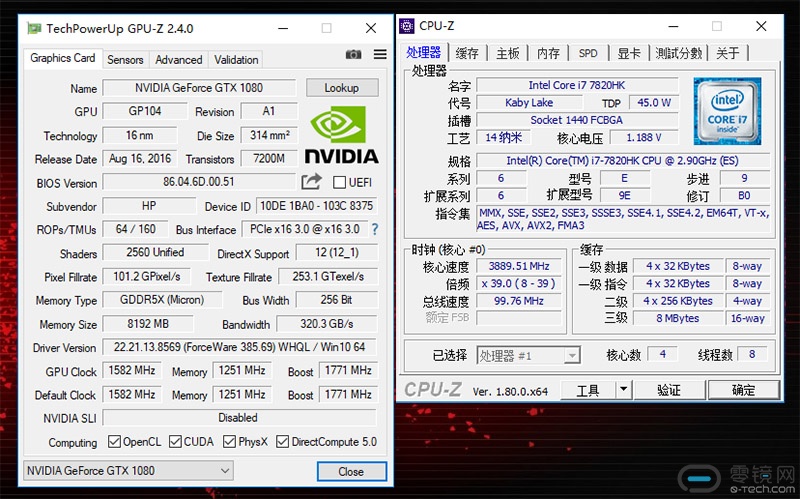Click the NVIDIA SLI Disabled field
Image resolution: width=800 pixels, height=499 pixels.
tap(238, 417)
